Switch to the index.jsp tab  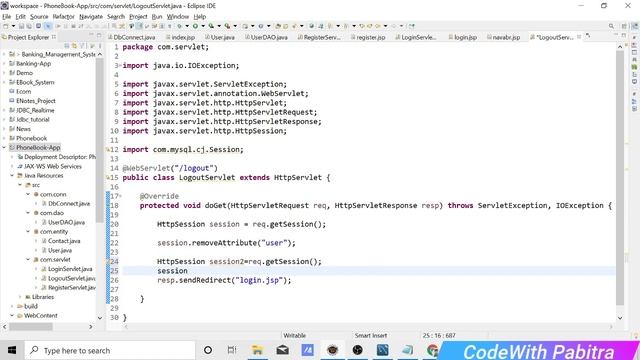point(180,37)
